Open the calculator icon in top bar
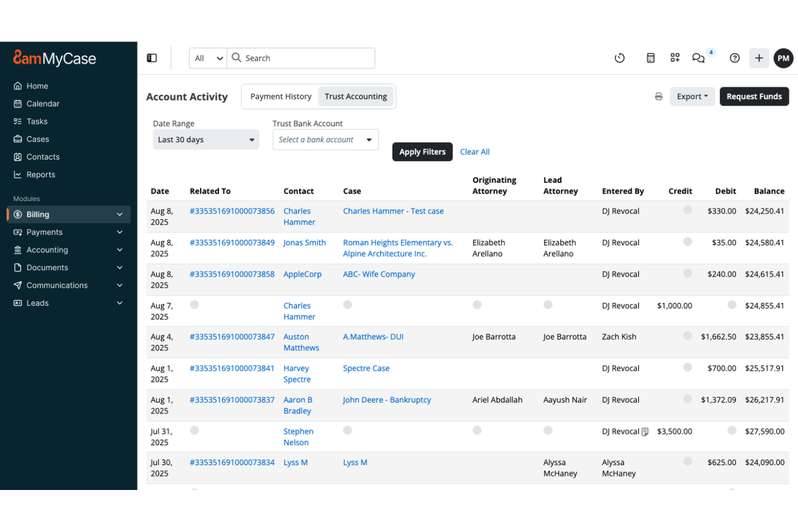This screenshot has height=532, width=798. click(x=651, y=58)
